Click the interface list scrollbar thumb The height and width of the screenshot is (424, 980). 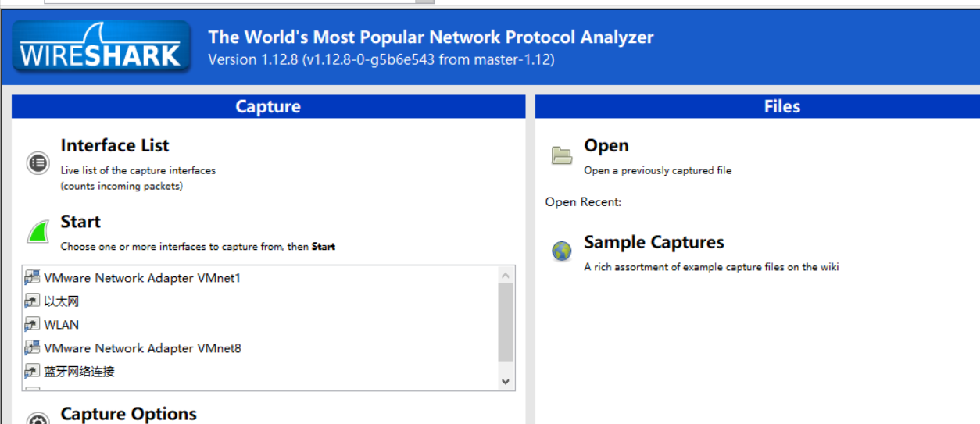(x=506, y=322)
